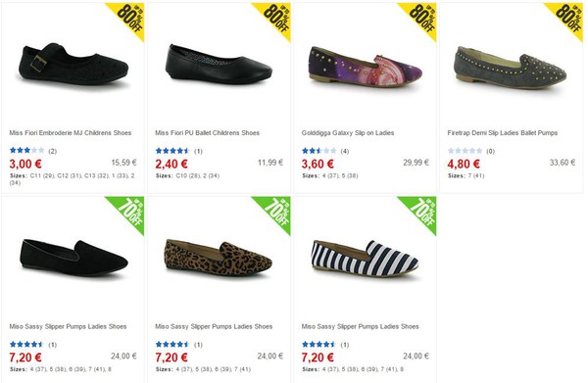This screenshot has width=588, height=383.
Task: Select the purple Golddigga Galaxy slip-on photo
Action: (x=366, y=67)
